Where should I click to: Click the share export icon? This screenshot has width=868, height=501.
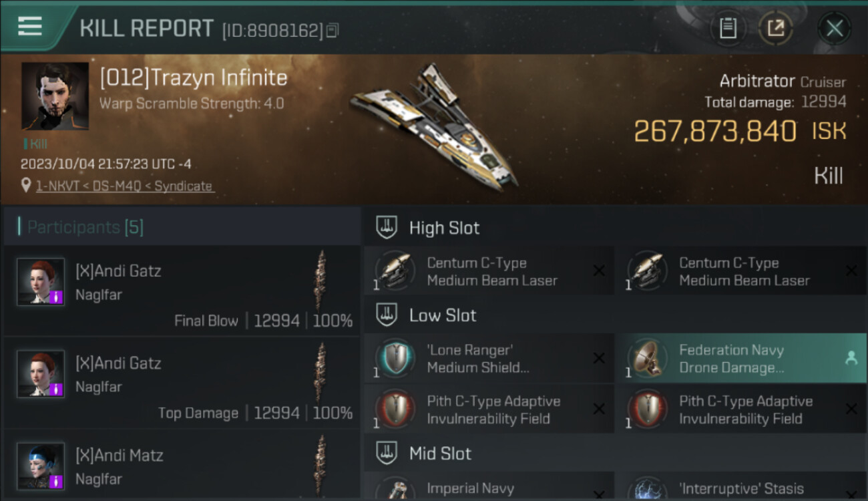pos(776,29)
